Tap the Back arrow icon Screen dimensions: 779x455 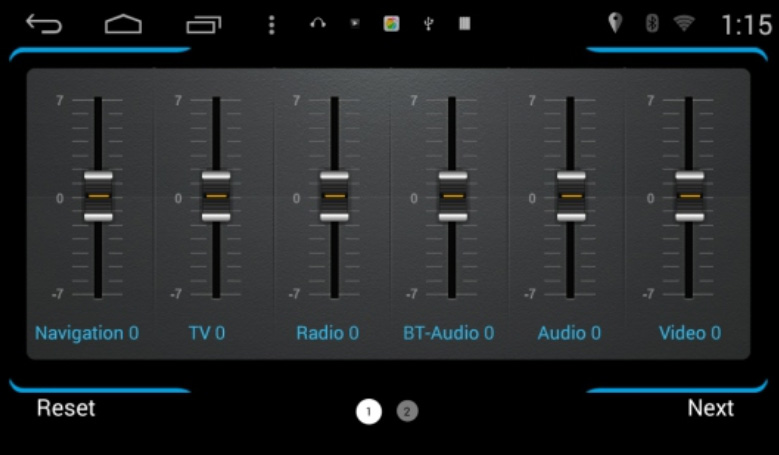[44, 24]
